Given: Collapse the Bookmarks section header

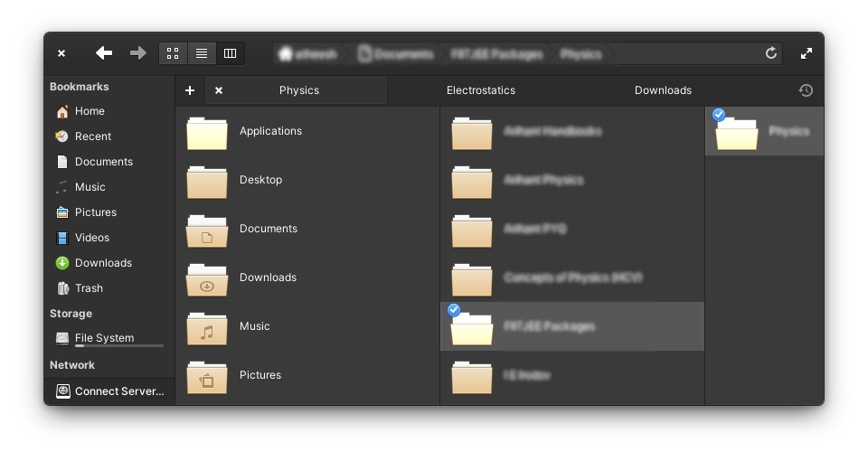Looking at the screenshot, I should pyautogui.click(x=80, y=87).
